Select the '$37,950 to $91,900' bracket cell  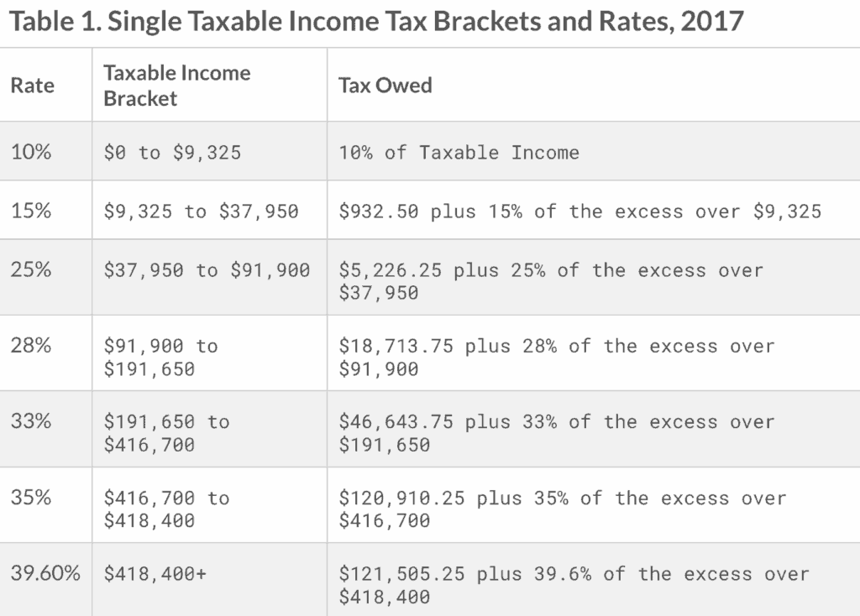coord(207,270)
